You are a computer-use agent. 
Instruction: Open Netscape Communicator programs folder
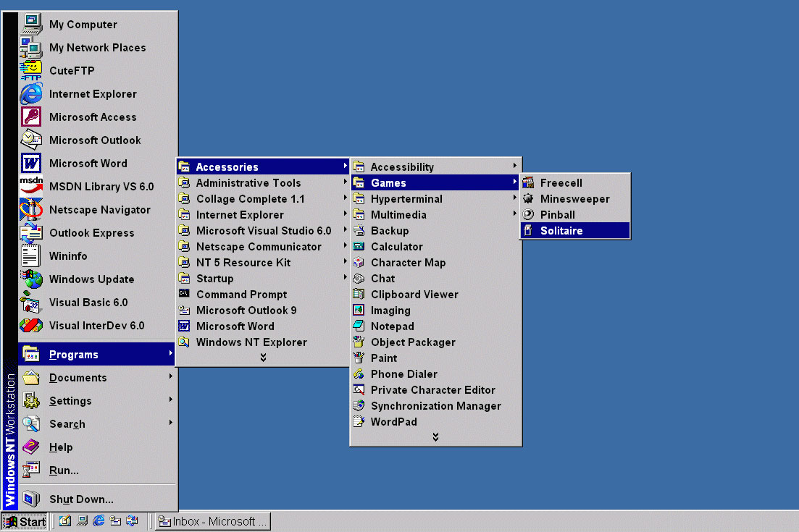[263, 246]
